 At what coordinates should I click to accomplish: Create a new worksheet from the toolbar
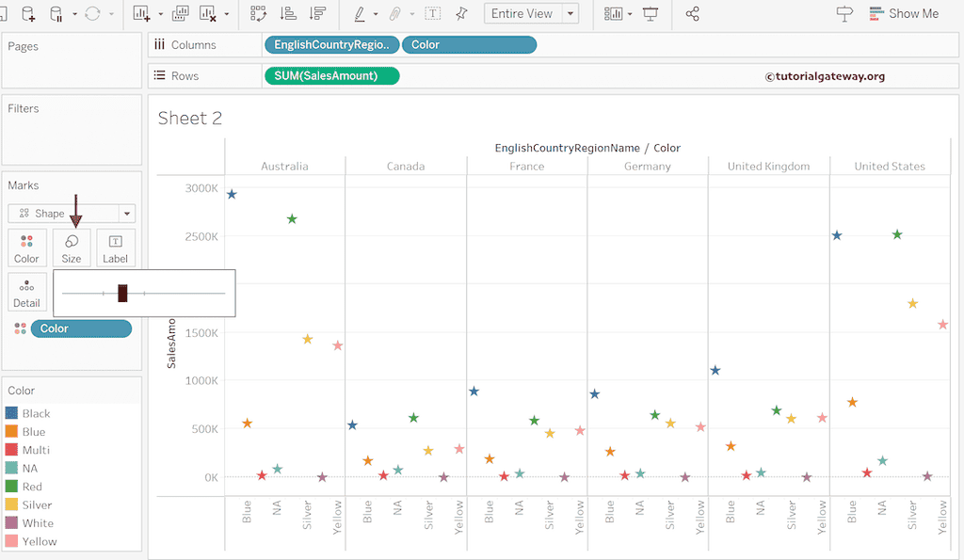click(x=139, y=13)
